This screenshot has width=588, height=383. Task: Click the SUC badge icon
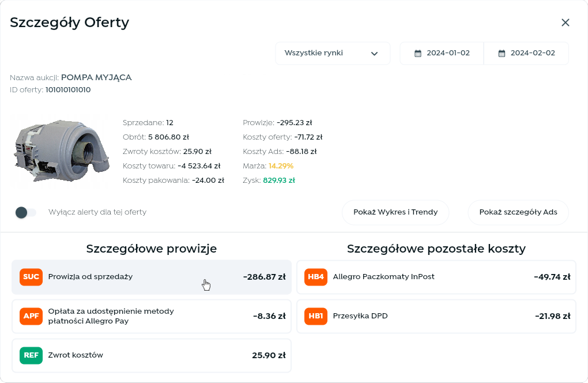point(31,277)
